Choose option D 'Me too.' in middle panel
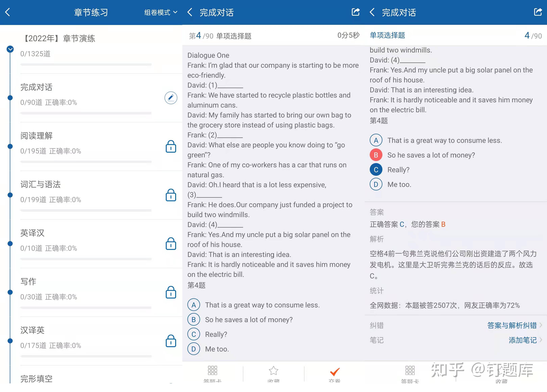 tap(194, 349)
